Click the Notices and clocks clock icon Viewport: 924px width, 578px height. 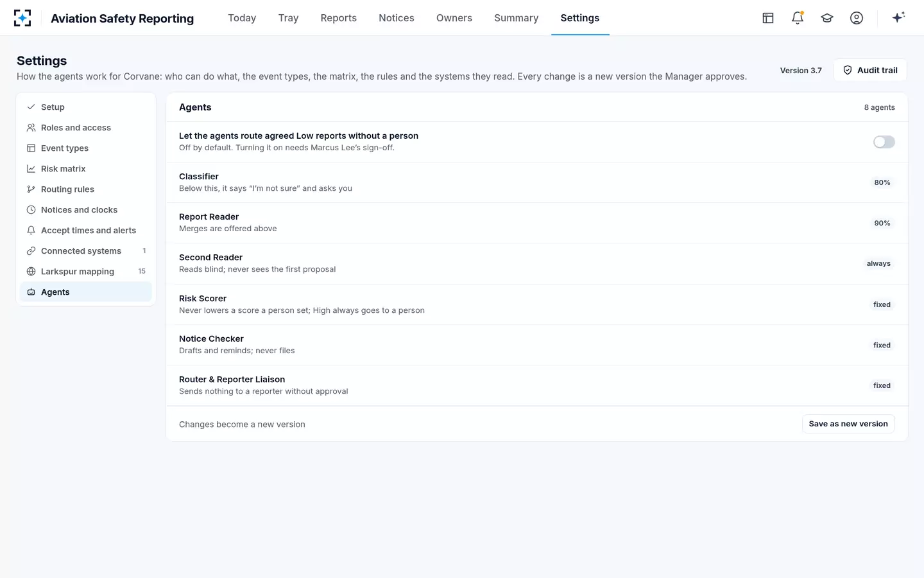tap(31, 210)
